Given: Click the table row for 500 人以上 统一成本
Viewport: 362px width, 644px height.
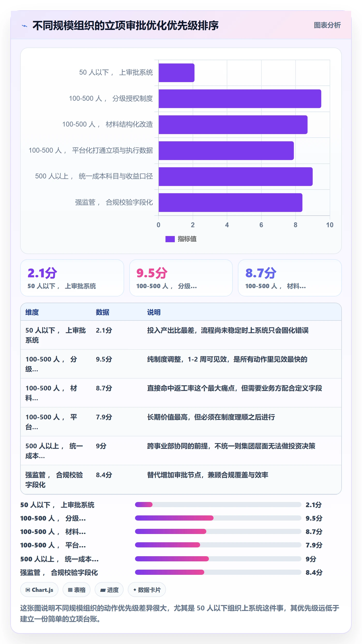Looking at the screenshot, I should [x=181, y=451].
